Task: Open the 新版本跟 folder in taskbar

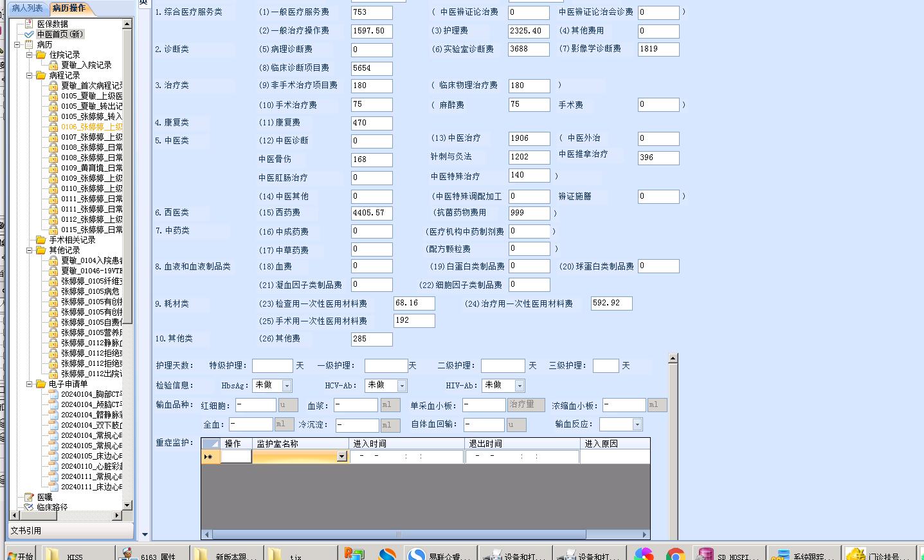Action: [x=226, y=553]
